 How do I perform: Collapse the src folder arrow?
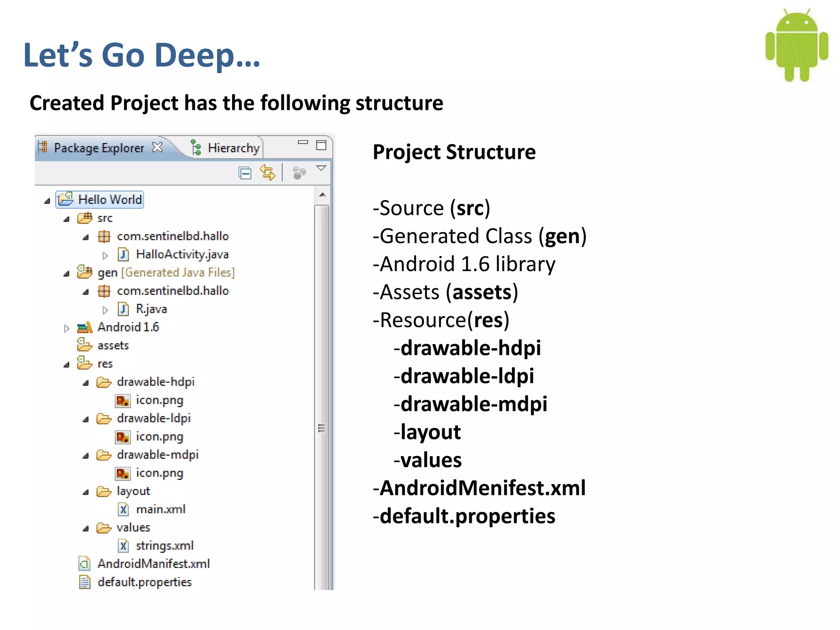tap(66, 219)
